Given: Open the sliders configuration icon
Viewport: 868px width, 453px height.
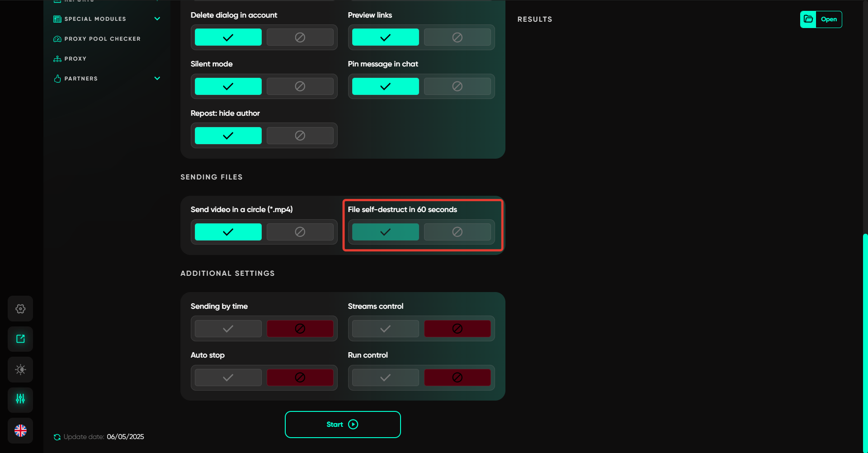Looking at the screenshot, I should point(20,399).
